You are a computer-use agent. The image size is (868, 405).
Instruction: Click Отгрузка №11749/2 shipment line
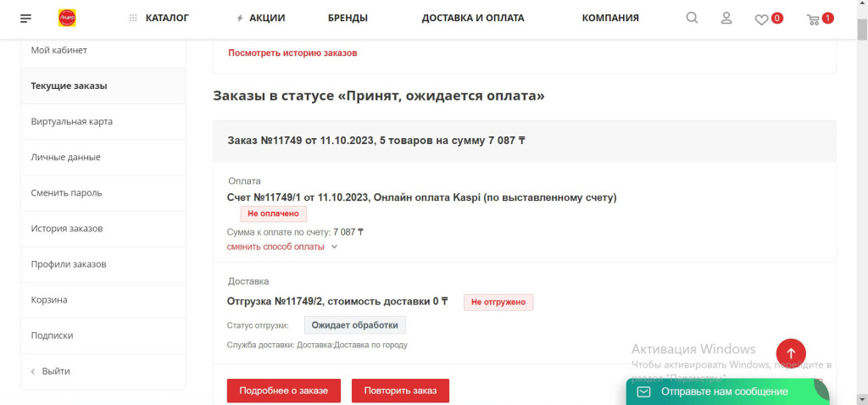337,302
